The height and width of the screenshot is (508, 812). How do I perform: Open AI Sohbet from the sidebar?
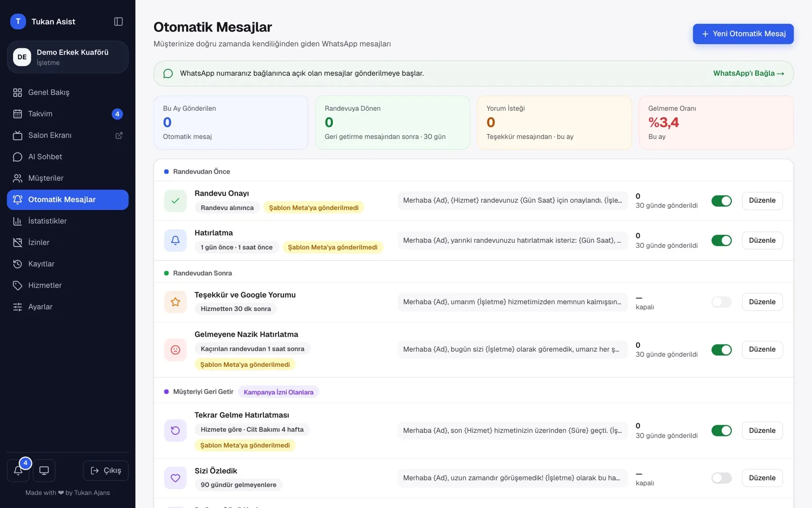click(x=67, y=157)
